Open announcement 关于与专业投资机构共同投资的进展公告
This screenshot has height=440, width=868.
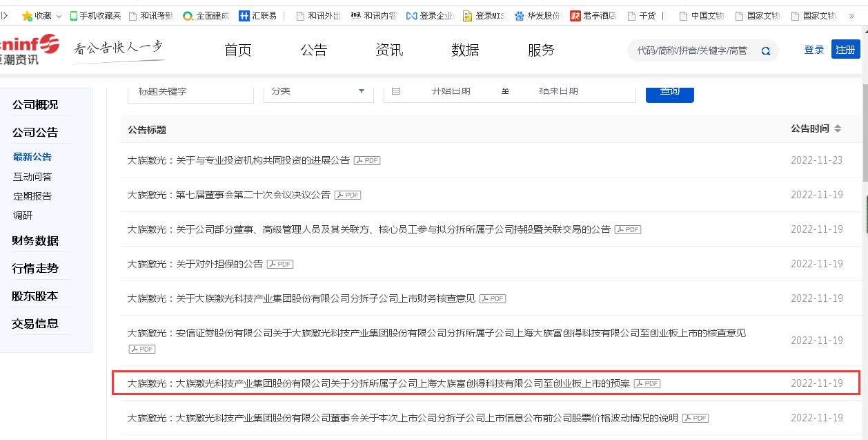pos(238,160)
